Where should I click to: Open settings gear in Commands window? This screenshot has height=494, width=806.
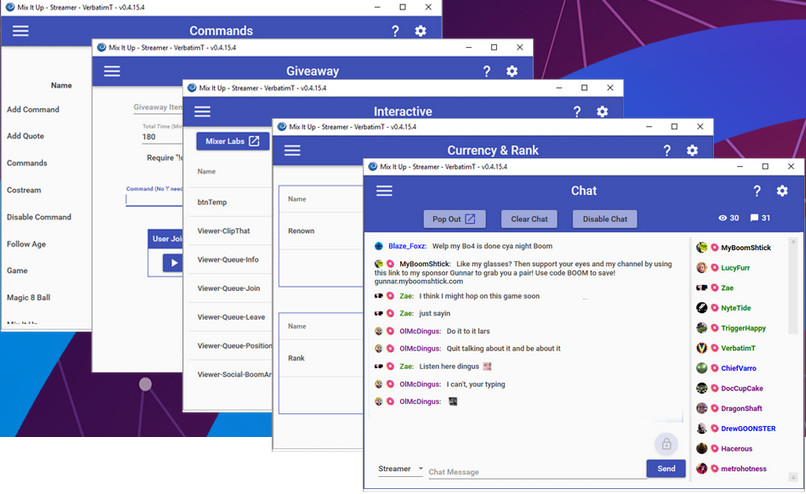[420, 31]
